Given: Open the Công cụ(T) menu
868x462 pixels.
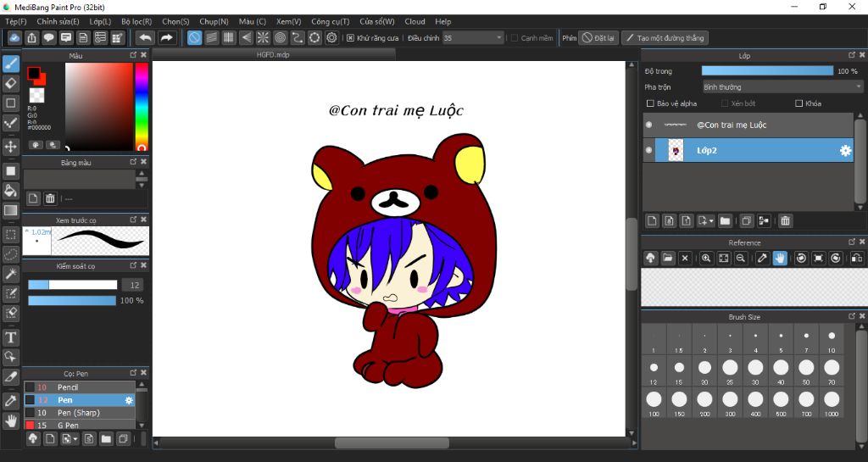Looking at the screenshot, I should tap(330, 21).
